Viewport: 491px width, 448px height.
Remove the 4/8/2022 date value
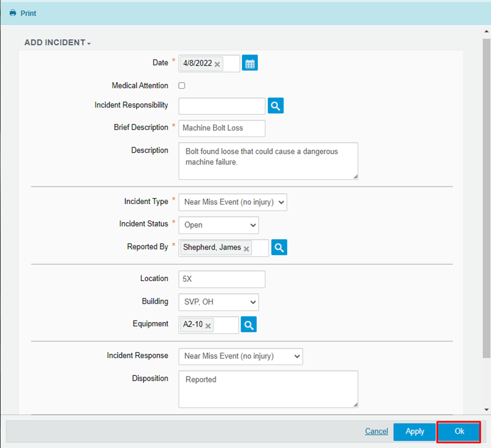pyautogui.click(x=218, y=65)
